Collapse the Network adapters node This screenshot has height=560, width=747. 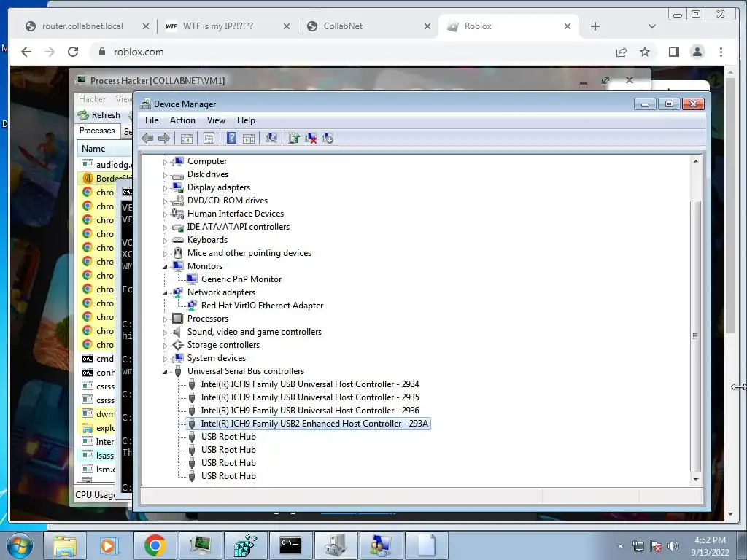pos(166,293)
